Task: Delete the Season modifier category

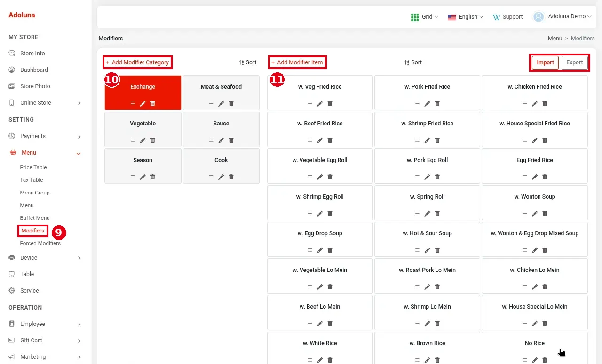Action: (153, 177)
